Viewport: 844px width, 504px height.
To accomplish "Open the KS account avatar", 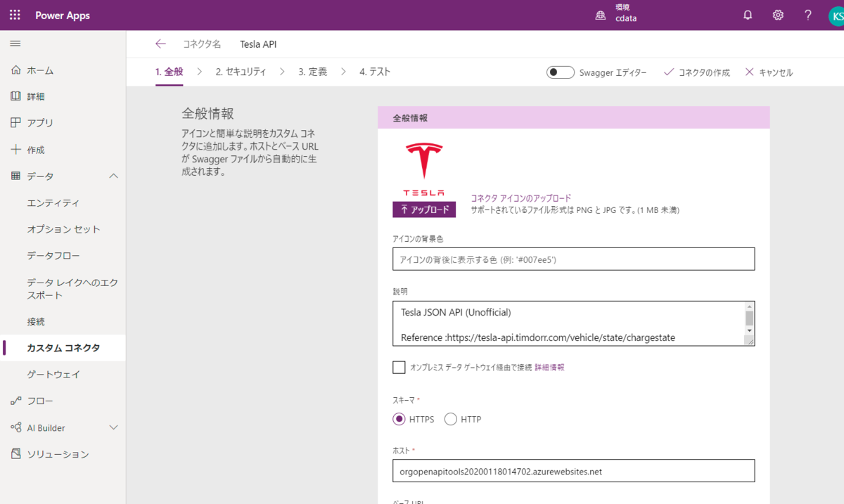I will click(836, 15).
